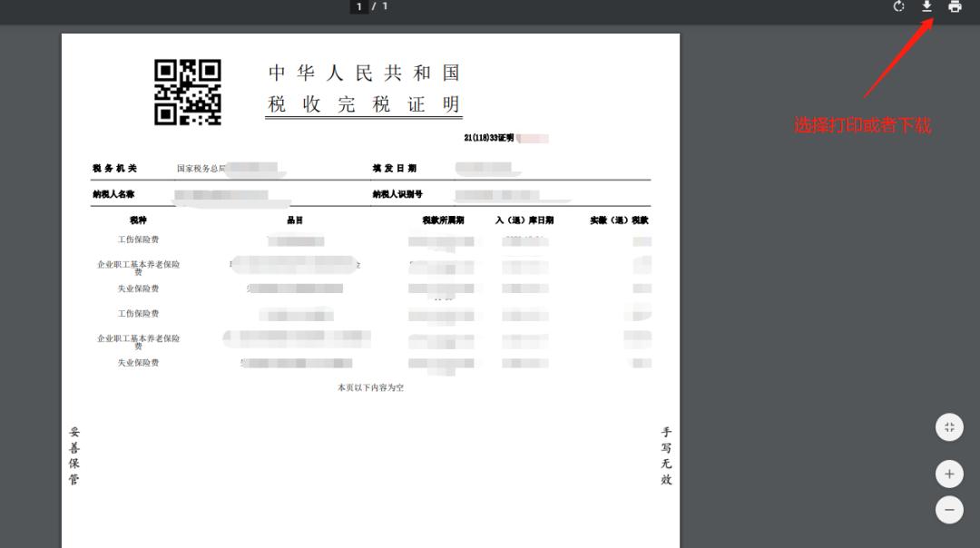The width and height of the screenshot is (980, 548).
Task: Click the fit-to-page icon
Action: click(x=948, y=426)
